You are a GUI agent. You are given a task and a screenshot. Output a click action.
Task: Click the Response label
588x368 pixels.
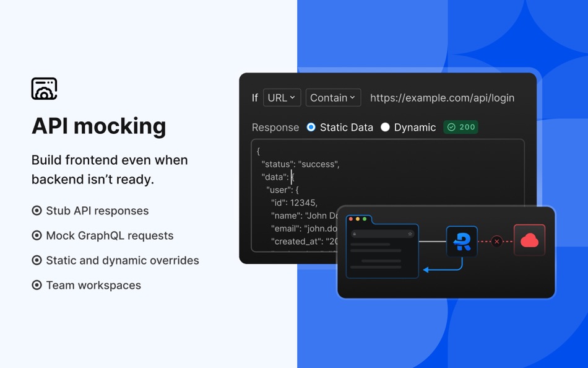tap(275, 127)
